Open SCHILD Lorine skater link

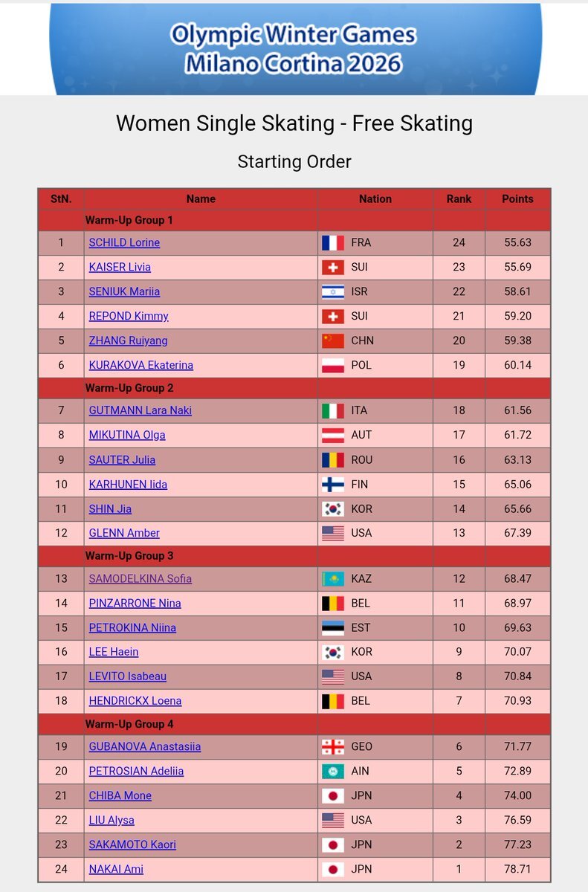[124, 242]
